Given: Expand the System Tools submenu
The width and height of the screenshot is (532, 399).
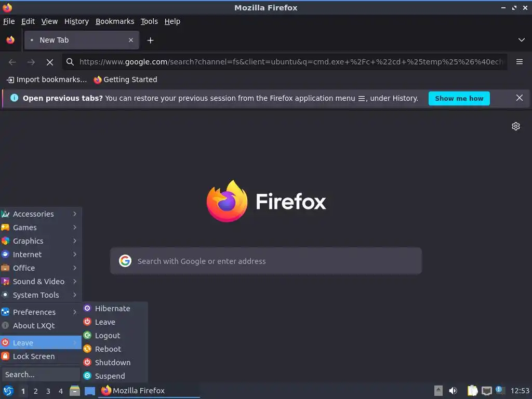Looking at the screenshot, I should (x=41, y=295).
